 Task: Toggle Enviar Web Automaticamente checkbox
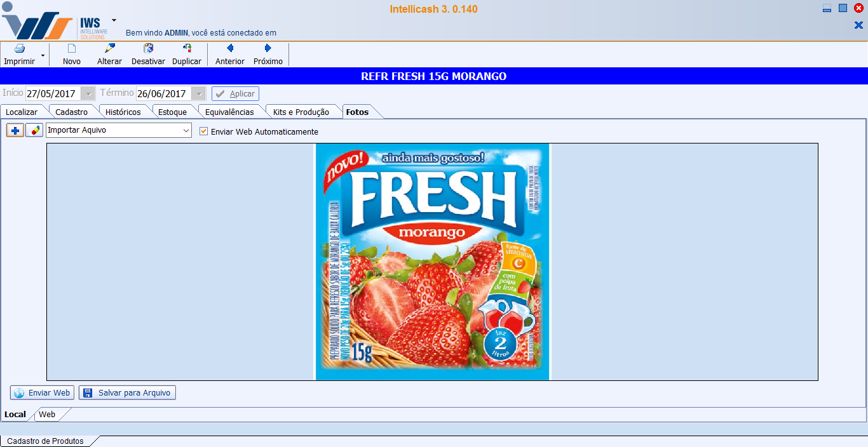click(204, 131)
